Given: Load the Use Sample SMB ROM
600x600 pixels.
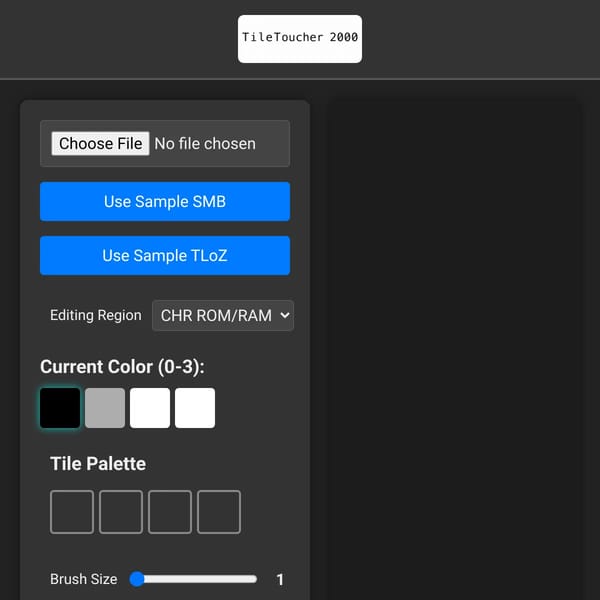Looking at the screenshot, I should pyautogui.click(x=165, y=202).
